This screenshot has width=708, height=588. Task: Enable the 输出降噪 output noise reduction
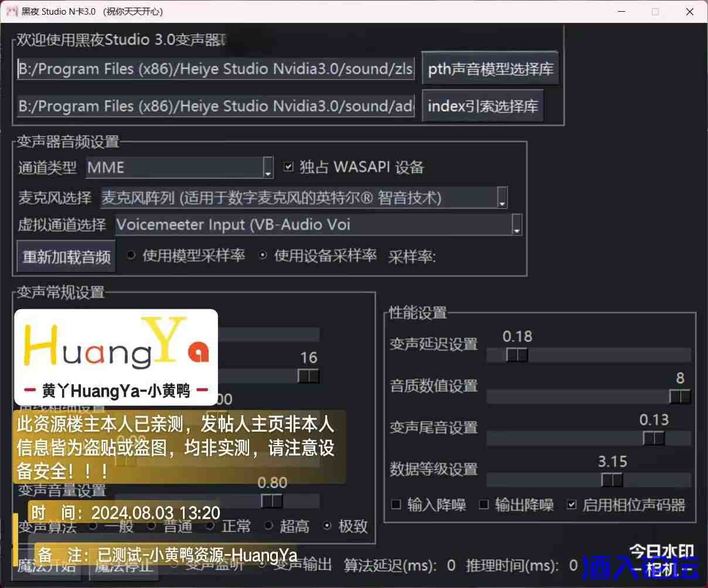(484, 504)
